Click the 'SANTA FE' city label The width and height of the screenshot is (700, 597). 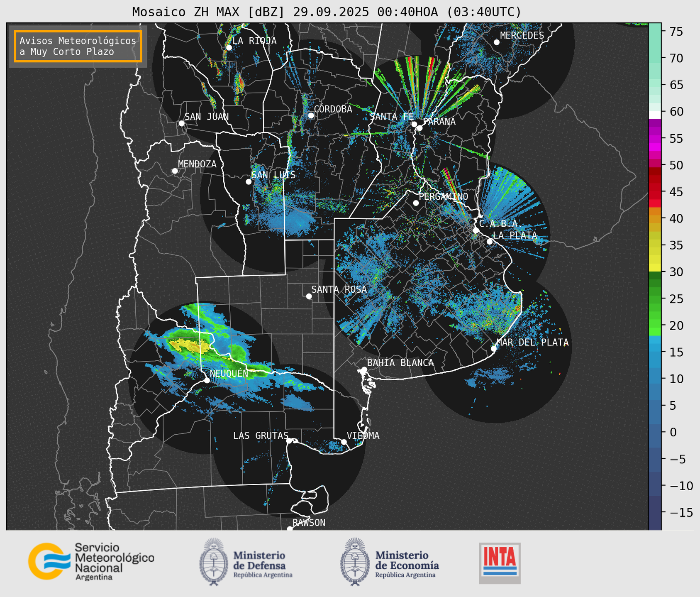[392, 117]
